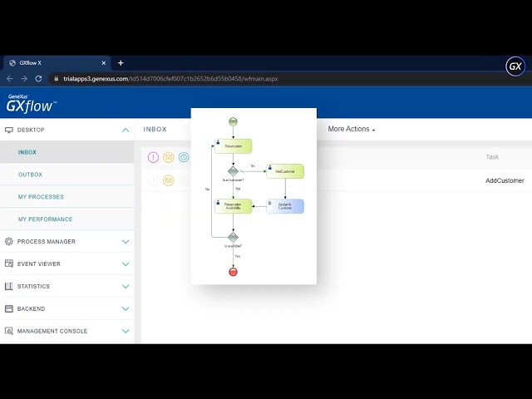Expand the Process Manager section

click(126, 242)
